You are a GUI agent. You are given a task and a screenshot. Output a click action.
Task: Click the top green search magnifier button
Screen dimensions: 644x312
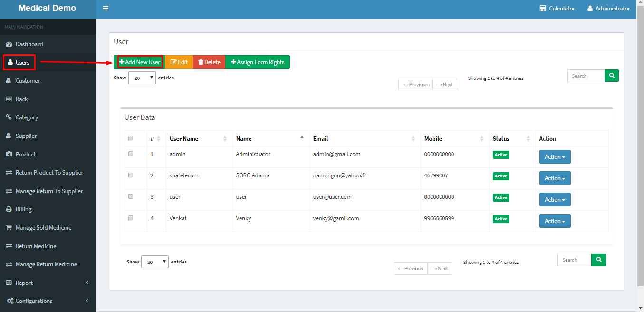tap(612, 76)
